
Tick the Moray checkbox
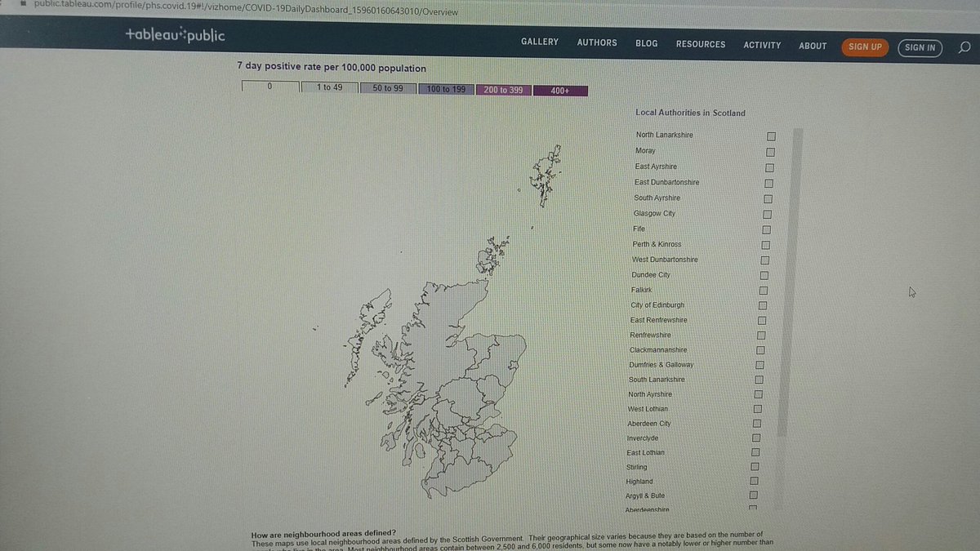(770, 152)
